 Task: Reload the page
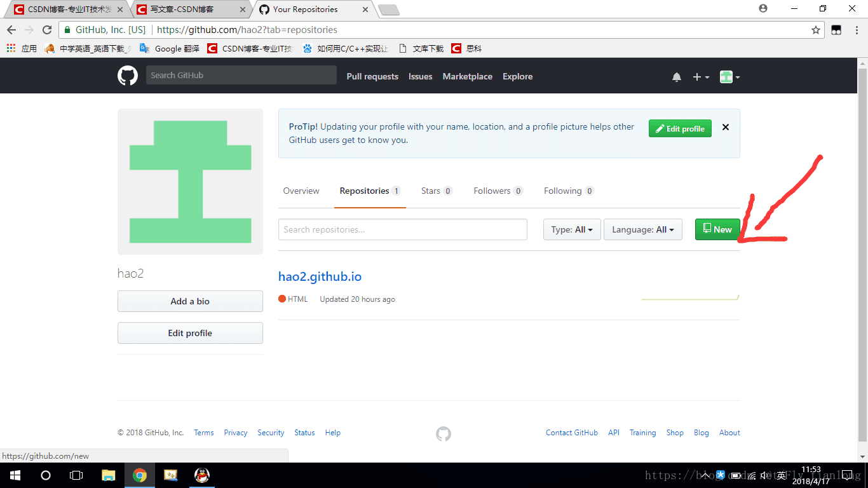tap(47, 30)
